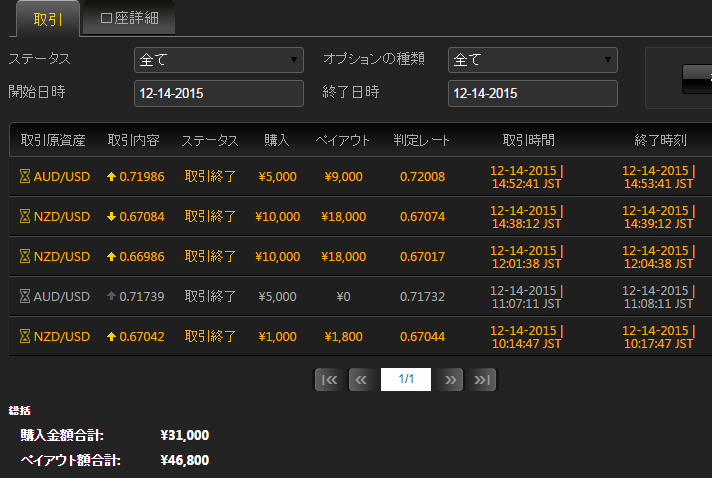Click down arrow beside 0.67084
This screenshot has width=712, height=478.
111,217
